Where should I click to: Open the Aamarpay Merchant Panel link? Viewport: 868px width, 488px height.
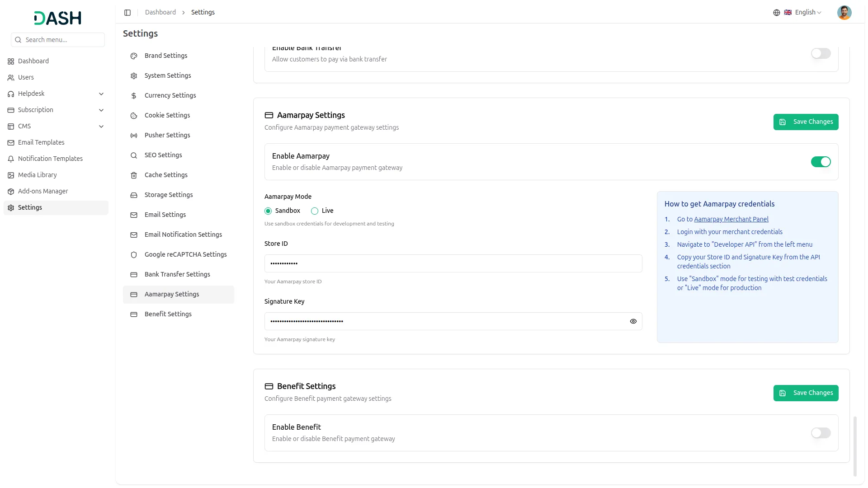[x=731, y=219]
